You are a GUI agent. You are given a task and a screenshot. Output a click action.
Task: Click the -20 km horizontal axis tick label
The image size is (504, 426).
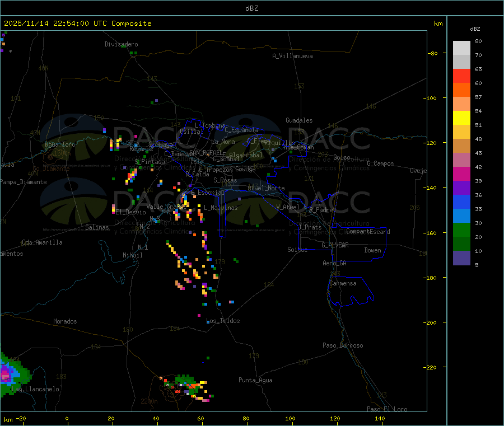coord(21,418)
